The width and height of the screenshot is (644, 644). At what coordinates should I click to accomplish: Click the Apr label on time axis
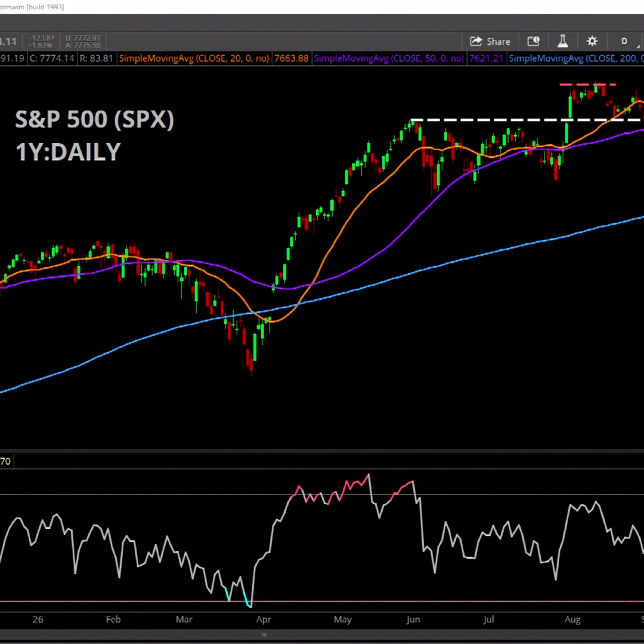(x=263, y=619)
